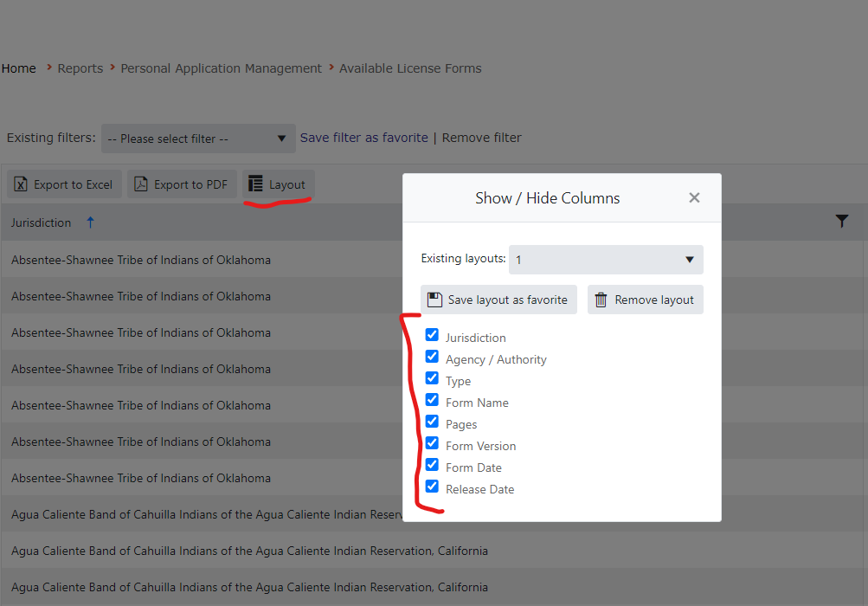Click the Remove filter link
The width and height of the screenshot is (868, 606).
point(482,138)
